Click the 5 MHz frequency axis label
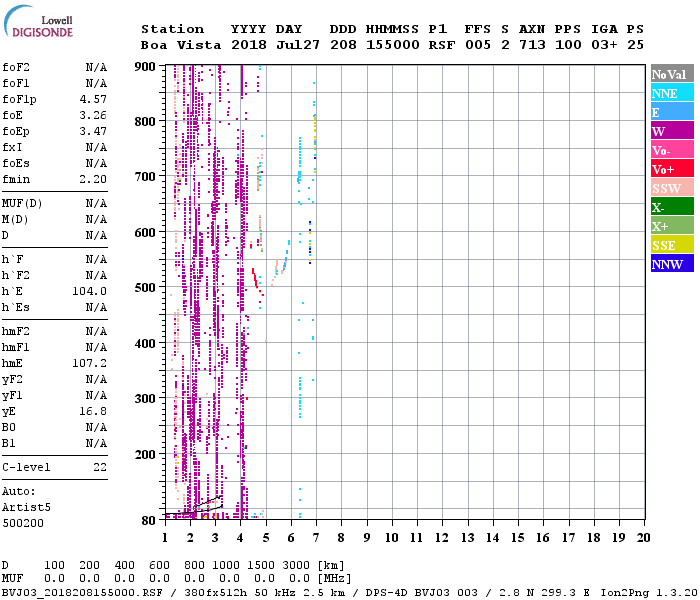 click(x=266, y=538)
